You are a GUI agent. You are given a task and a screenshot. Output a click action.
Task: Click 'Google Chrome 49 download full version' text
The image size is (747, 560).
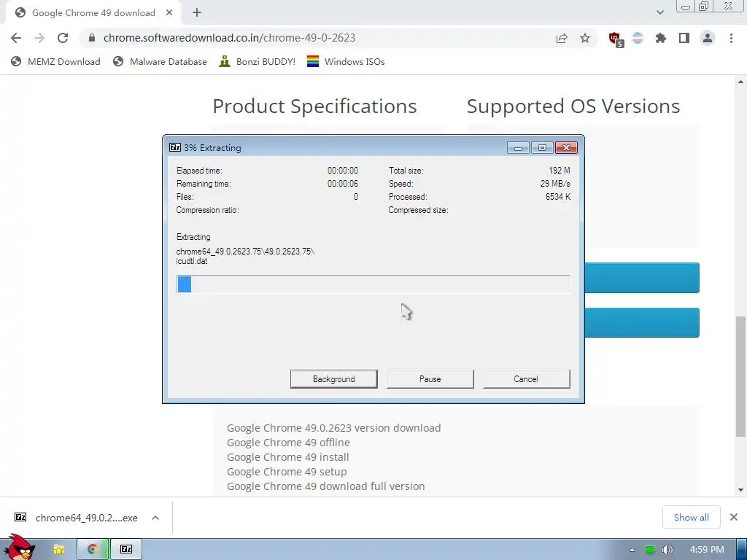[326, 486]
